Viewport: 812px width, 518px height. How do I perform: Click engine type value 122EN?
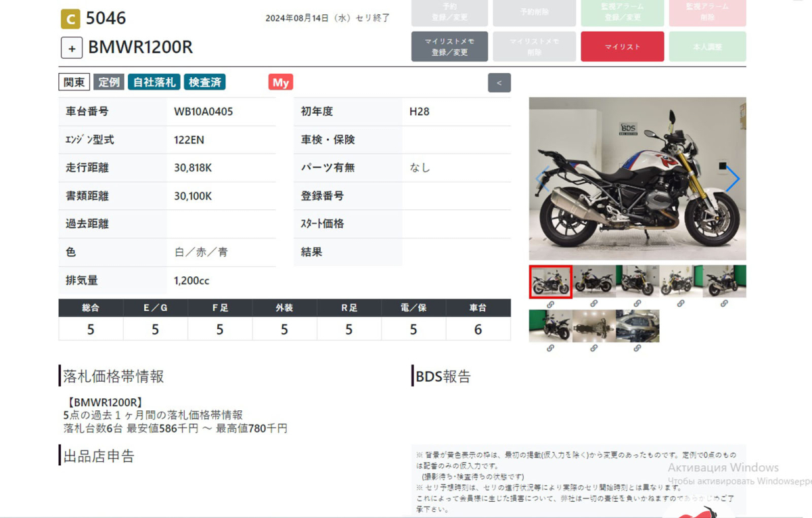pos(189,140)
